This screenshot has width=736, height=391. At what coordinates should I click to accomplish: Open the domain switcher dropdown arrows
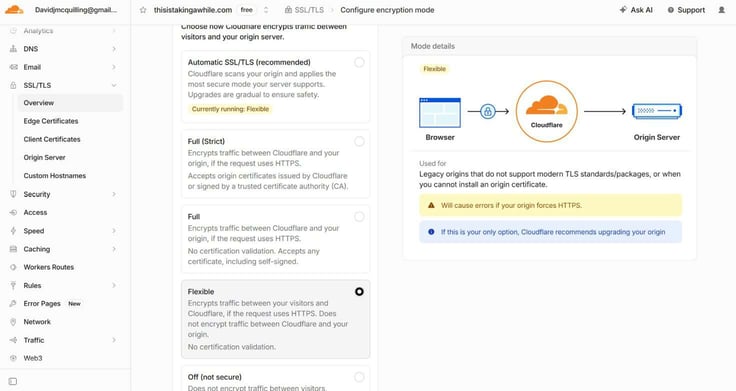[x=266, y=10]
